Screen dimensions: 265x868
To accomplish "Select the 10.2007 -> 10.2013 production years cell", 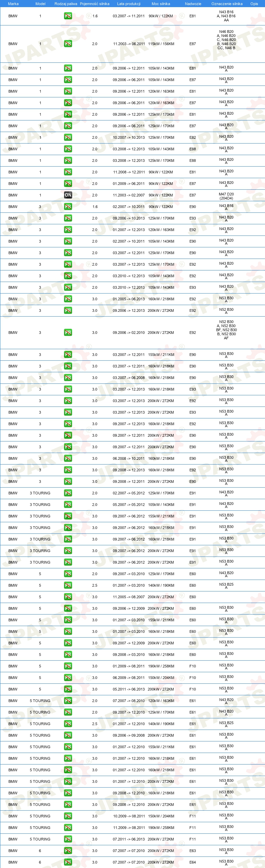I will (129, 137).
